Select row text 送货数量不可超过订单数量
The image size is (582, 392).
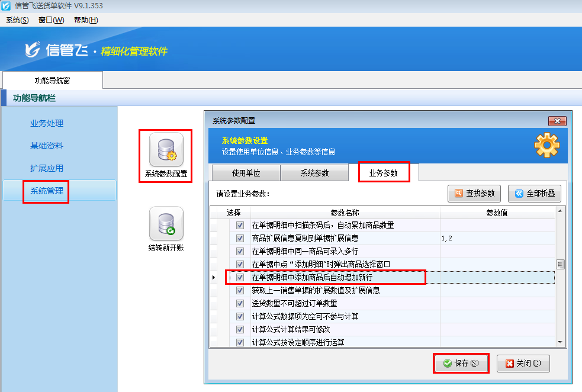coord(294,303)
